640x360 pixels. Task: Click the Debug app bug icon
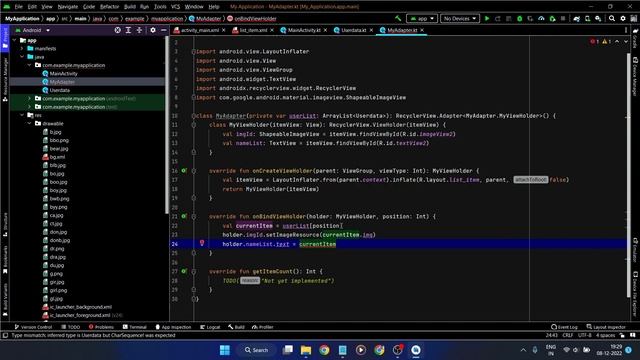[520, 18]
